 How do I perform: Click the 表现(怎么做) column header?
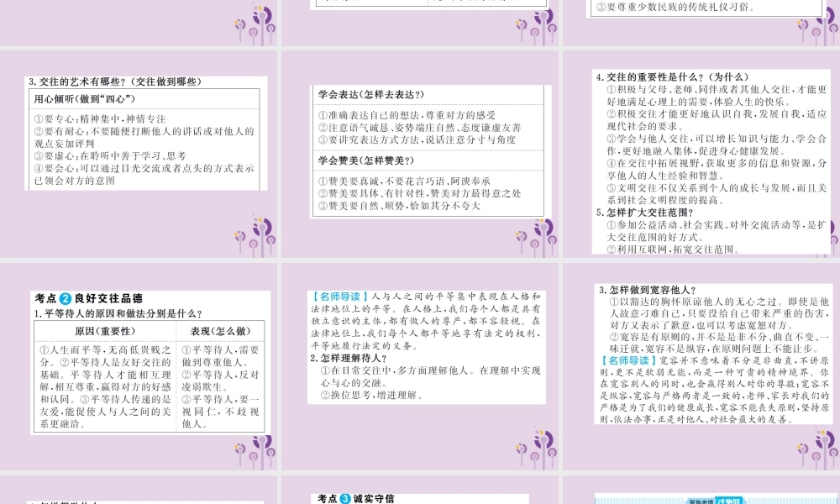point(220,331)
